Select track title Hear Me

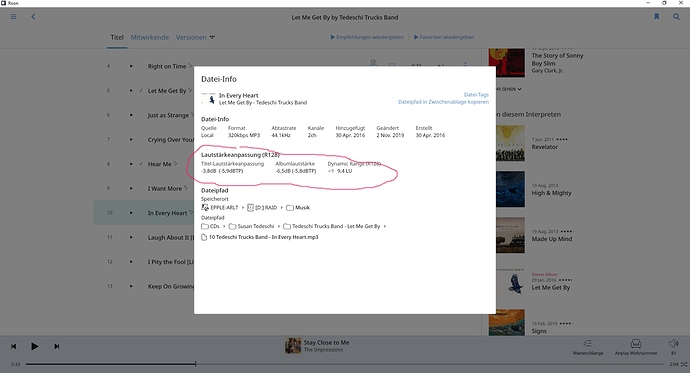point(159,164)
